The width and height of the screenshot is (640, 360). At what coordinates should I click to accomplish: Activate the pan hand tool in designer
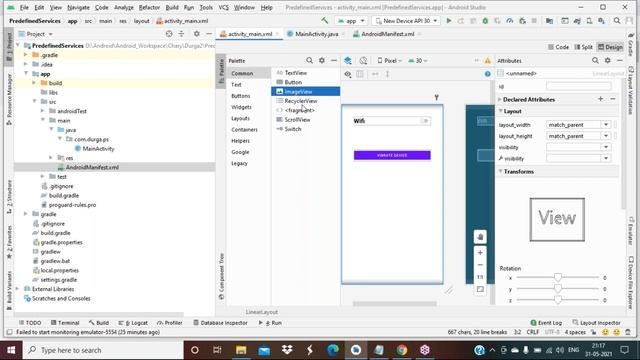coord(480,237)
